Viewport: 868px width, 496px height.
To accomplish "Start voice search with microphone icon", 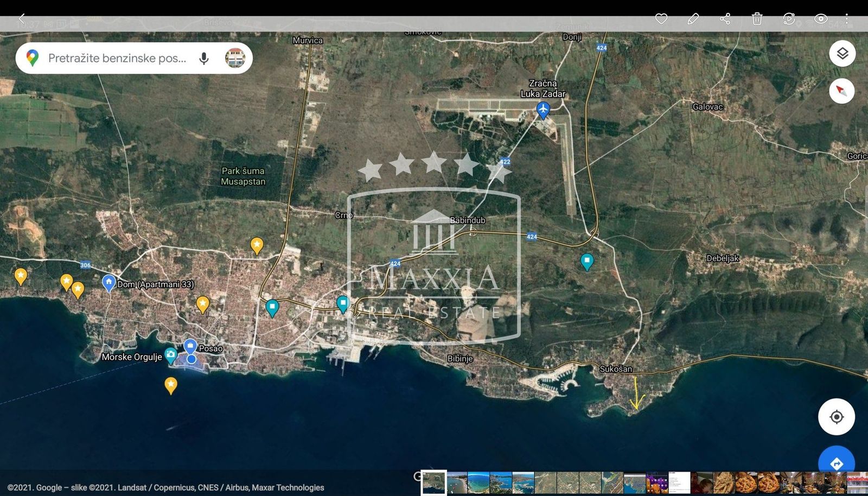I will [204, 58].
